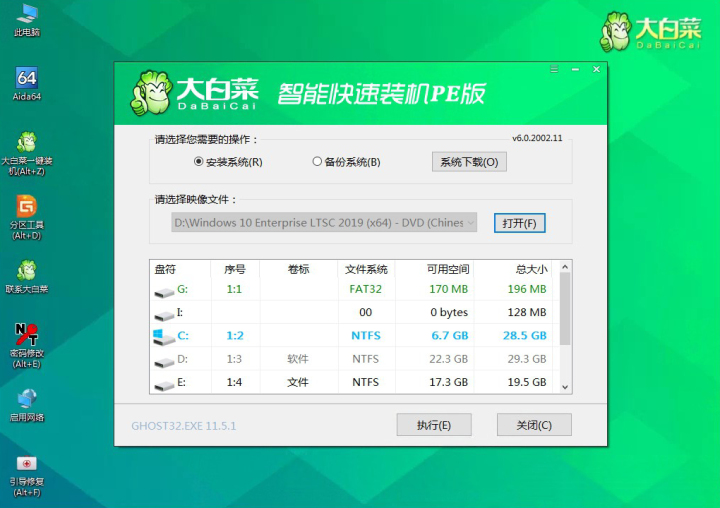Open 大白菜一键装机 desktop shortcut
This screenshot has height=508, width=720.
pyautogui.click(x=27, y=153)
